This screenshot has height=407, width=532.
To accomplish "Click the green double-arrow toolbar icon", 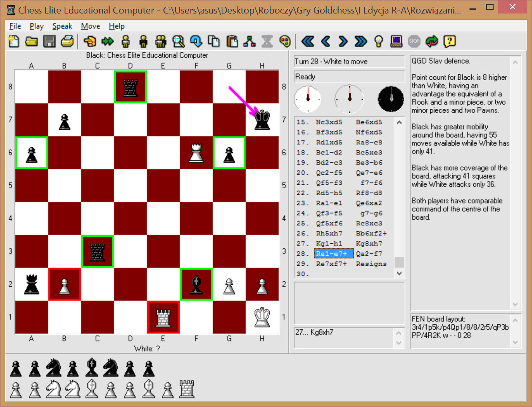I will (108, 41).
